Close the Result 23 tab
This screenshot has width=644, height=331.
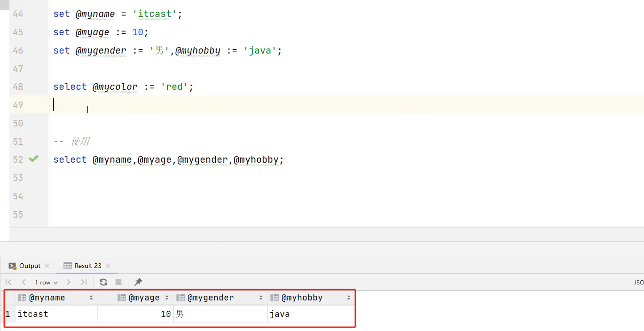pyautogui.click(x=108, y=266)
